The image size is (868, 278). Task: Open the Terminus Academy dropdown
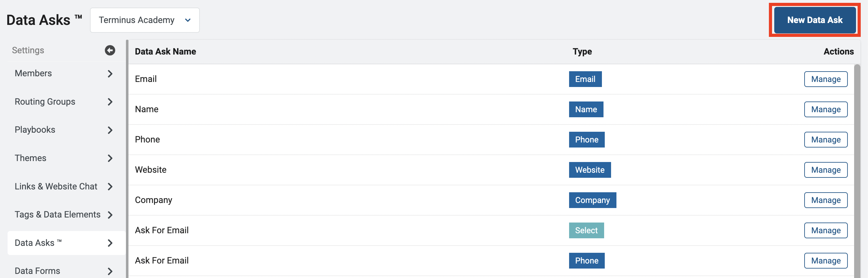click(145, 20)
